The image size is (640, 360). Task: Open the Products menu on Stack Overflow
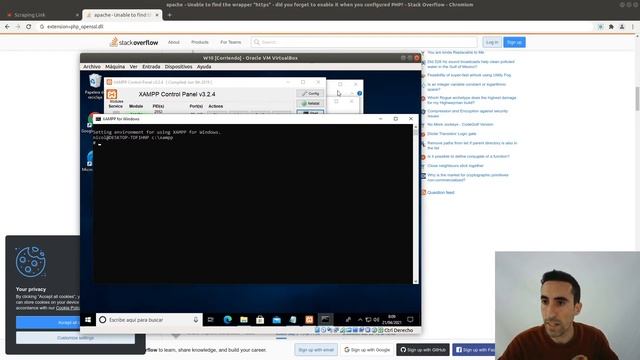pos(200,42)
